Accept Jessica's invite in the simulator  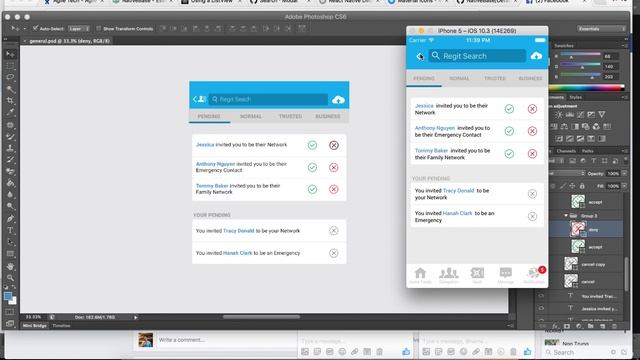click(x=509, y=109)
